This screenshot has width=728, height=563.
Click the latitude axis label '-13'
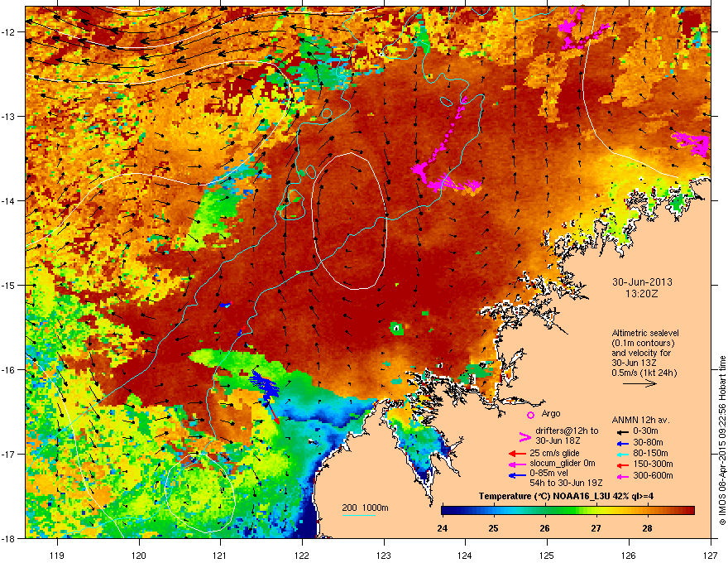tap(8, 116)
